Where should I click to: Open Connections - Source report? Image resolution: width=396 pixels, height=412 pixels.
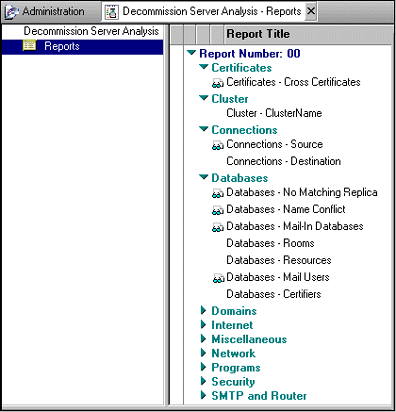pos(274,144)
